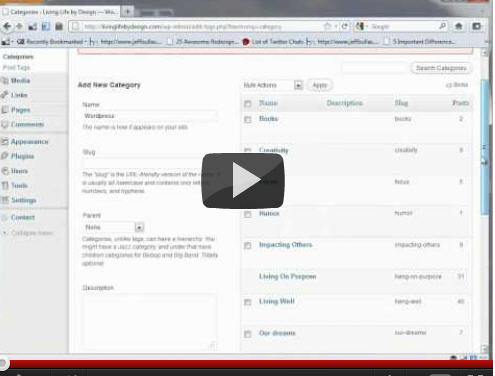Open the Parent category dropdown
The image size is (495, 376).
coord(113,227)
